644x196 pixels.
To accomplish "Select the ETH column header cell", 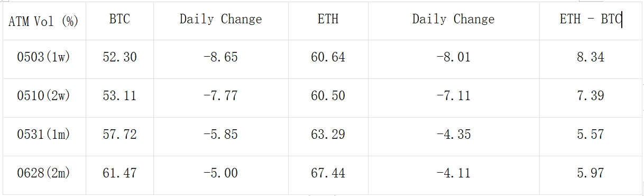I will [328, 20].
